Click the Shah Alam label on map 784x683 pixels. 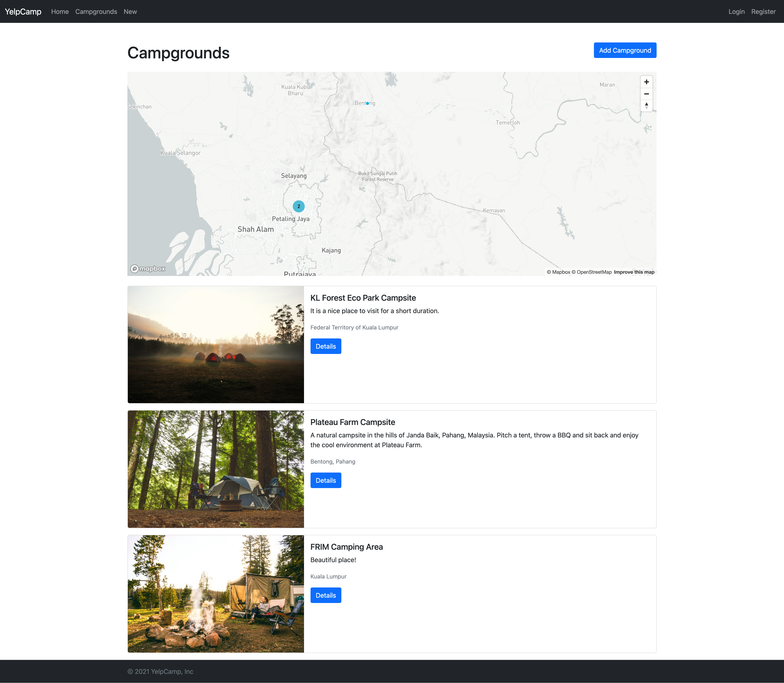[x=256, y=229]
